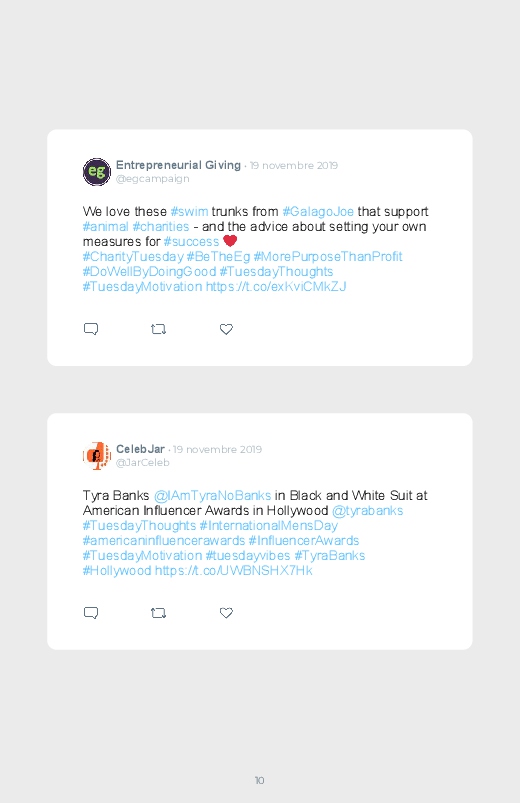Open the CelebJar profile avatar
Screen dimensions: 520x803
point(97,455)
